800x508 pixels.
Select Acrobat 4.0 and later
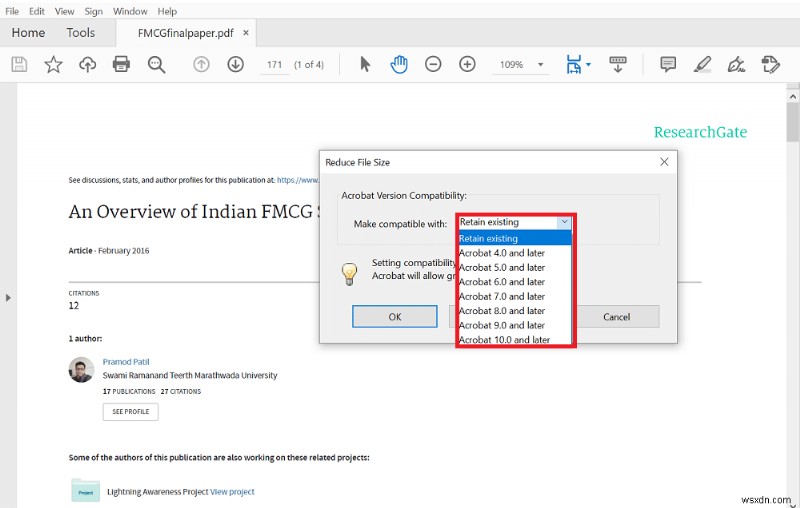tap(514, 253)
